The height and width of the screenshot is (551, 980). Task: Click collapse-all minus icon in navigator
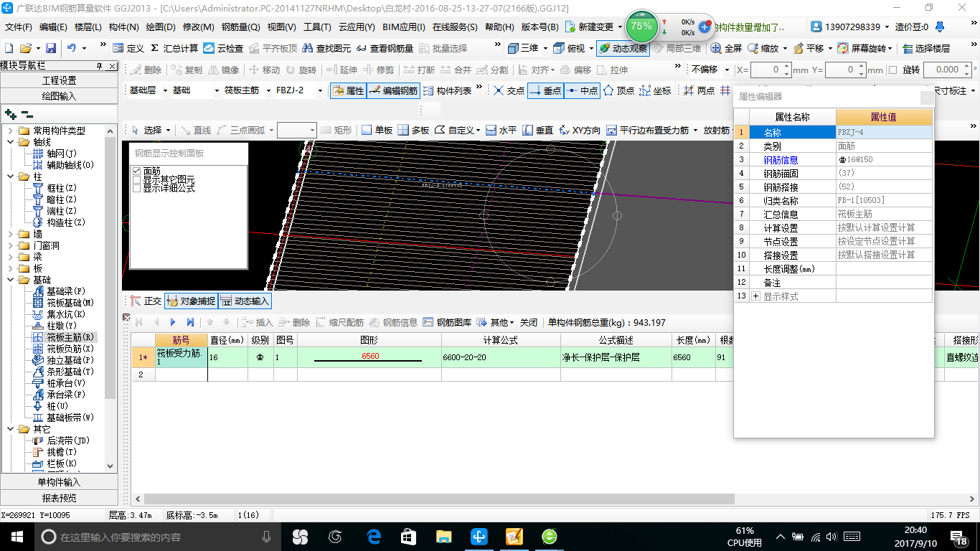coord(27,114)
